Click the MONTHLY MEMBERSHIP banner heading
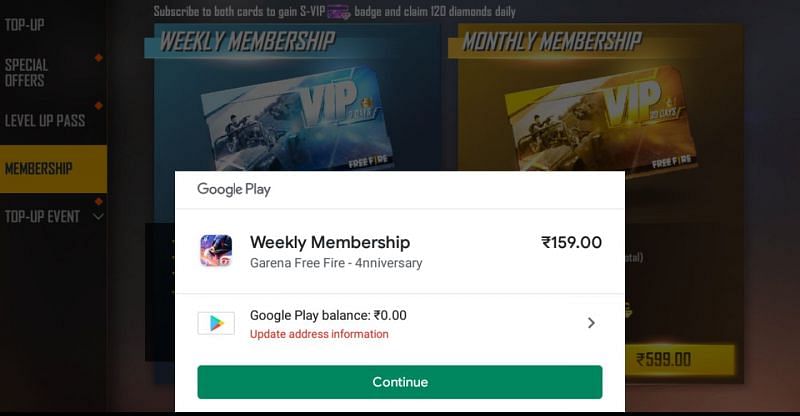The width and height of the screenshot is (800, 416). [x=552, y=42]
